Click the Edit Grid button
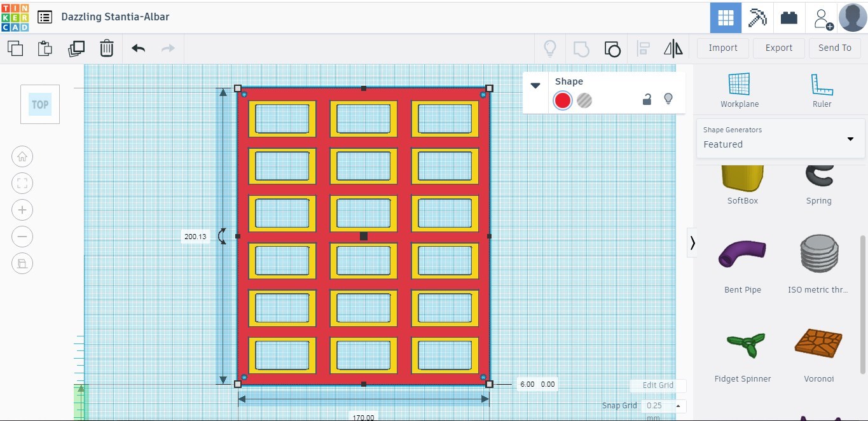Image resolution: width=868 pixels, height=421 pixels. click(x=658, y=385)
